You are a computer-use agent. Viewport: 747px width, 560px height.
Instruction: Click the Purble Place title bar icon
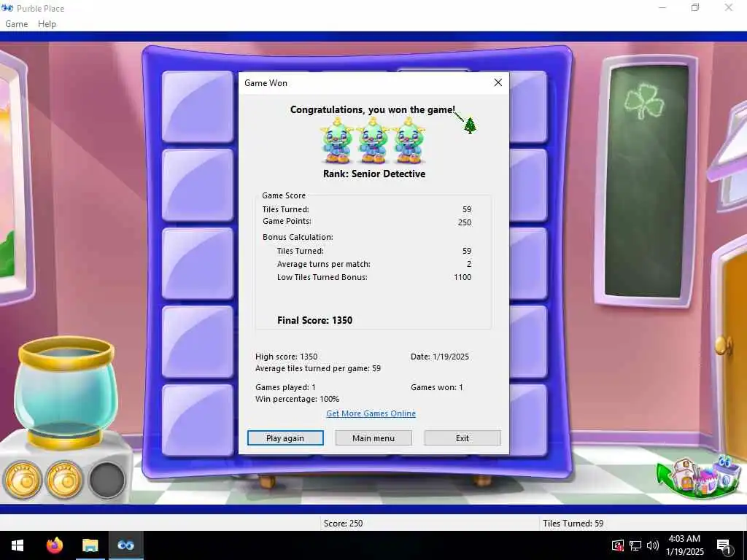tap(7, 8)
